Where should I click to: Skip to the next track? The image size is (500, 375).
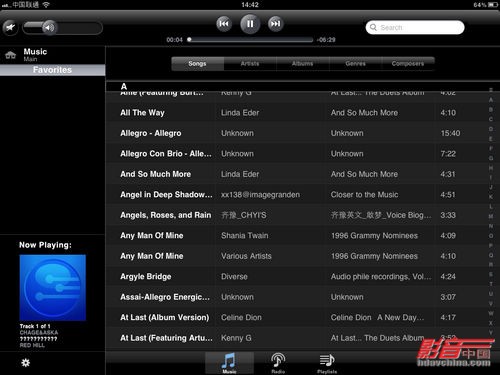pos(275,24)
